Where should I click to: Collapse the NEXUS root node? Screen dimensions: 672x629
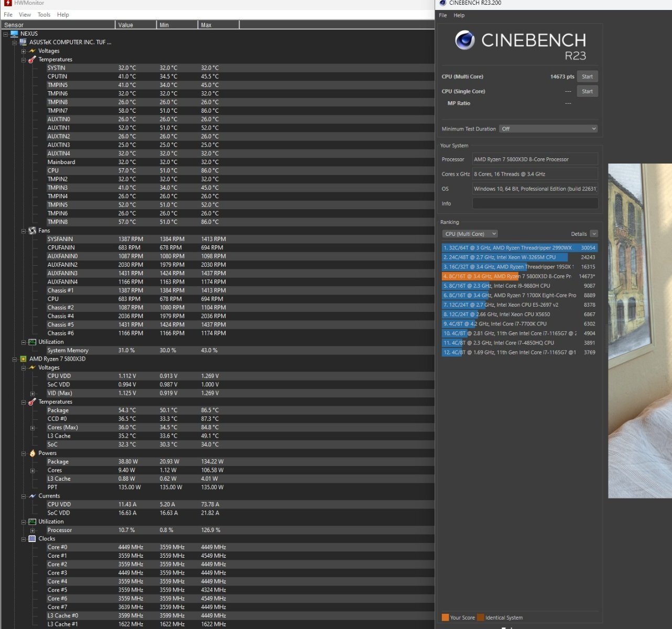[x=5, y=34]
